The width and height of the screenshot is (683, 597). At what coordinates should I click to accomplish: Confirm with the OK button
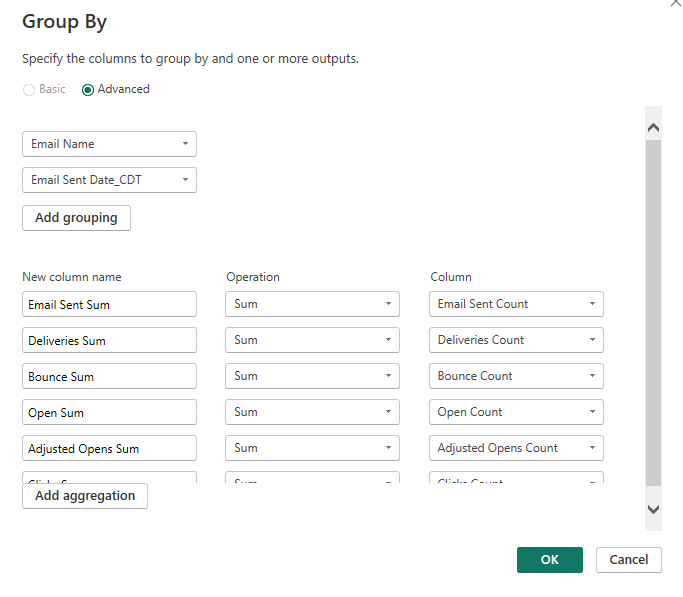click(x=550, y=560)
